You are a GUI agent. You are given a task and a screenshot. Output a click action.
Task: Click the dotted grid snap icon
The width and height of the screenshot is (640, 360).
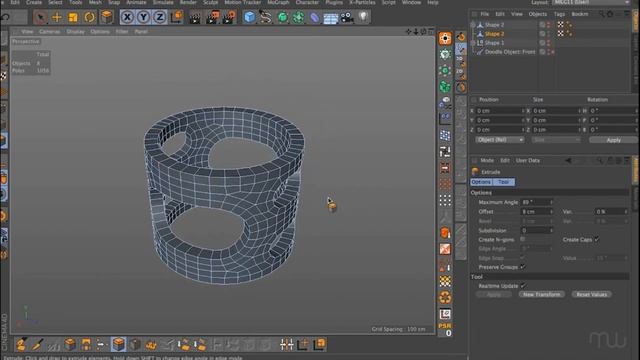coord(445,200)
